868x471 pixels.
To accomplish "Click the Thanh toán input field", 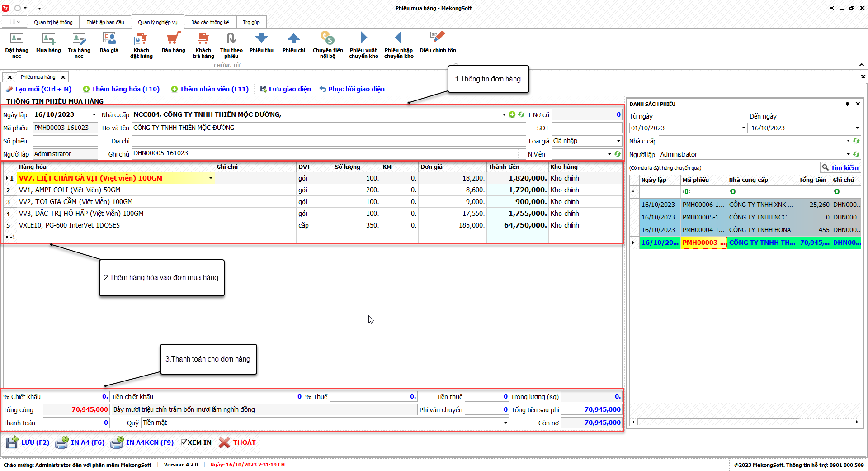I will (x=76, y=423).
